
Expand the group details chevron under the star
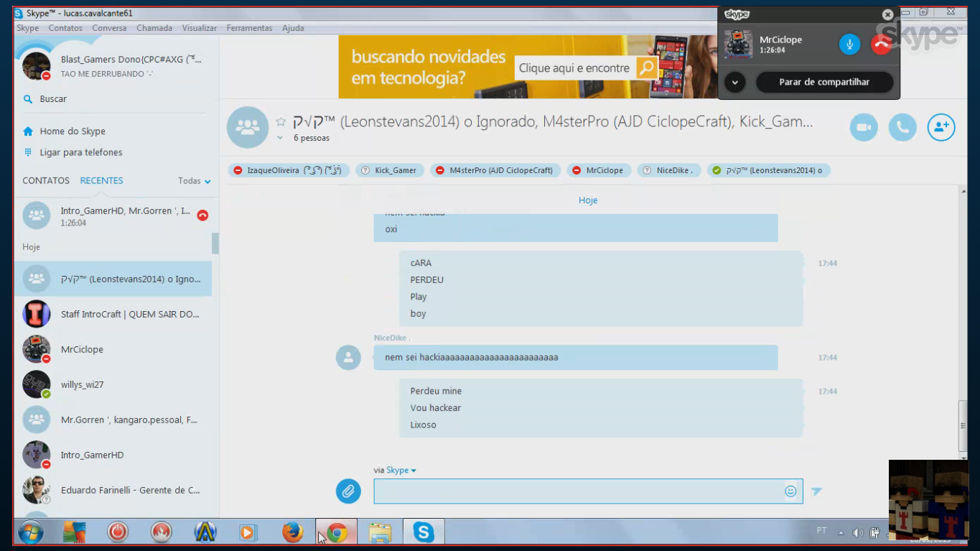(x=281, y=138)
